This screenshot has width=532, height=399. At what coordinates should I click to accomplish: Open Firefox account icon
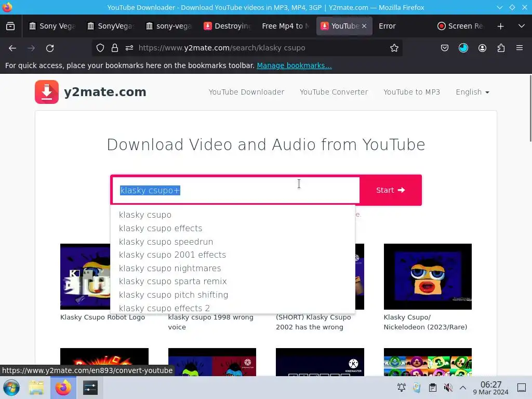coord(482,48)
